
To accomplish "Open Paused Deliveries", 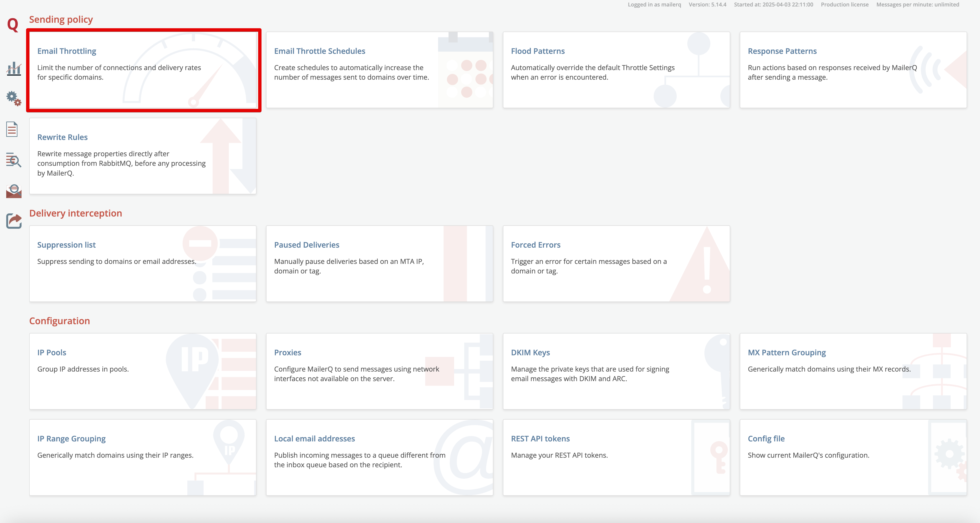I will pyautogui.click(x=380, y=264).
